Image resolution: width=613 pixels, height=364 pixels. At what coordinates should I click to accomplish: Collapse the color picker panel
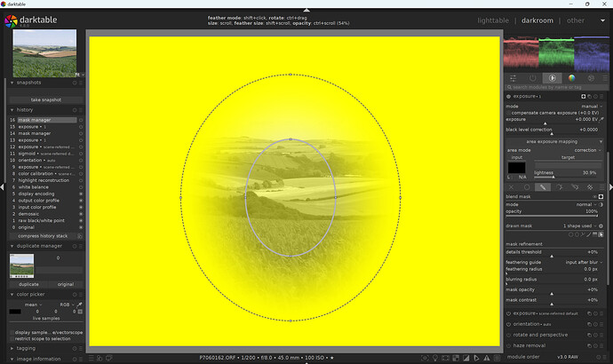pos(12,295)
